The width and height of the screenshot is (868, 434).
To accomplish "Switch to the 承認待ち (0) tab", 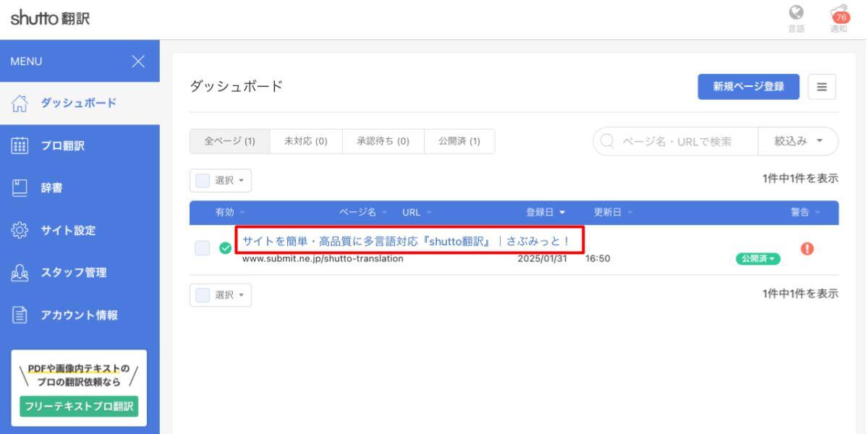I will [x=383, y=142].
